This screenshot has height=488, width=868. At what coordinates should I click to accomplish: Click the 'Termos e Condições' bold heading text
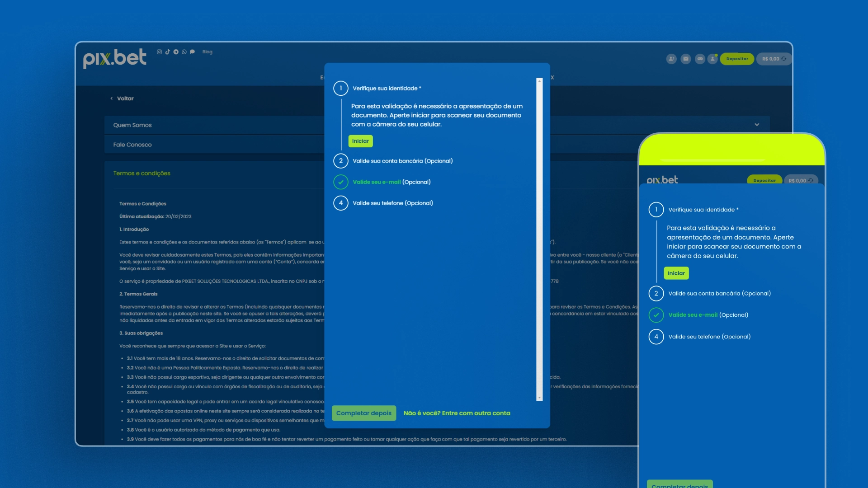click(143, 204)
